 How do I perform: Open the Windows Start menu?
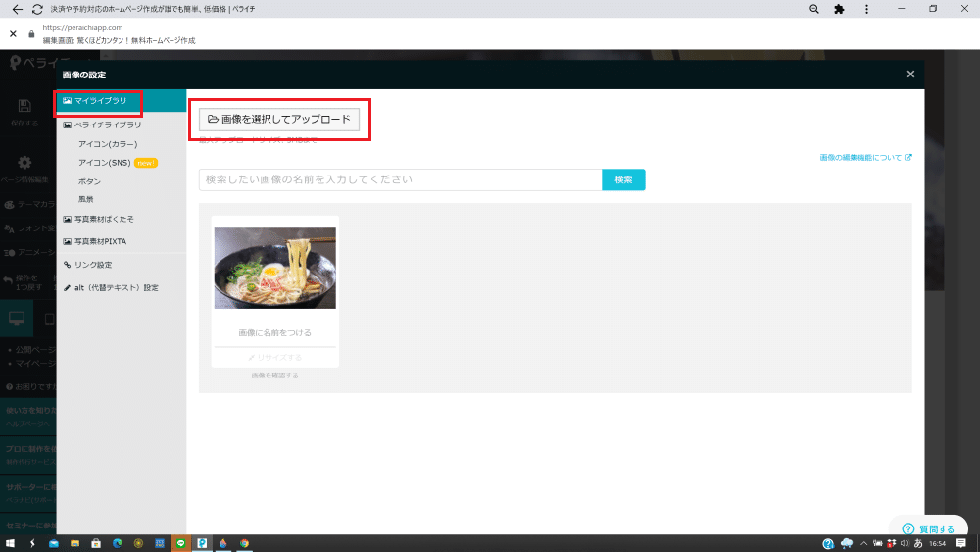[10, 543]
